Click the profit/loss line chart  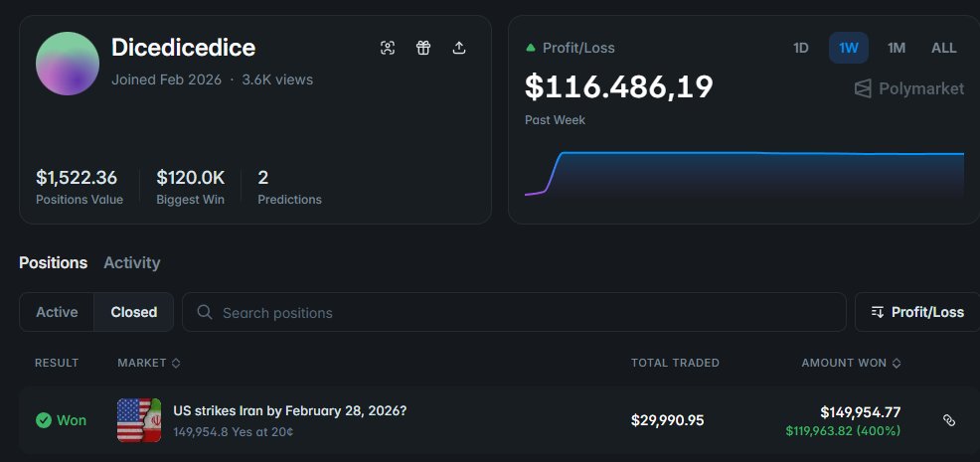pyautogui.click(x=743, y=175)
